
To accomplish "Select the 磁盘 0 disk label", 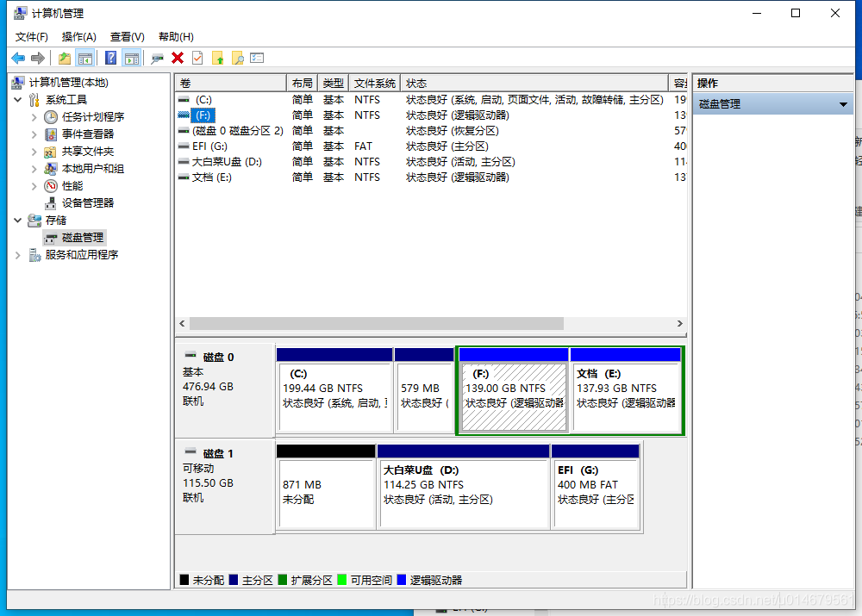I will pos(224,390).
